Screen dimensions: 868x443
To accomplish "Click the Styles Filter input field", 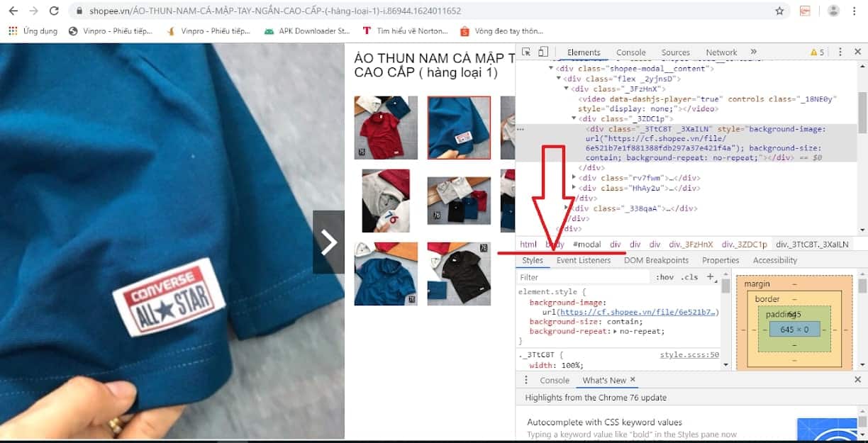I will click(x=583, y=277).
